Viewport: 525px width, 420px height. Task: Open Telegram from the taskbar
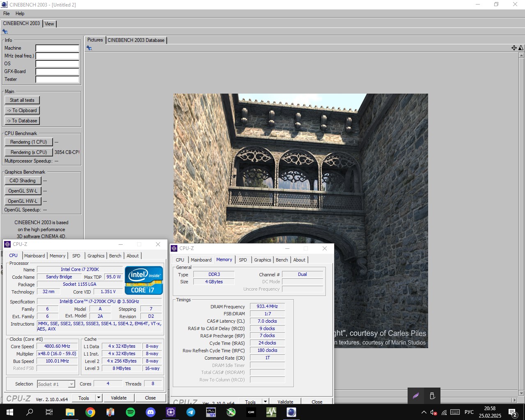[191, 412]
